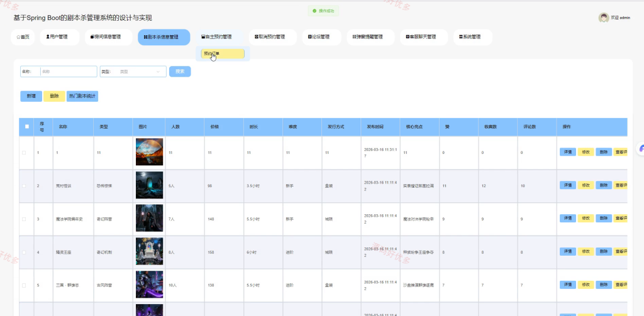Select the 预约订单 submenu item

coord(223,54)
